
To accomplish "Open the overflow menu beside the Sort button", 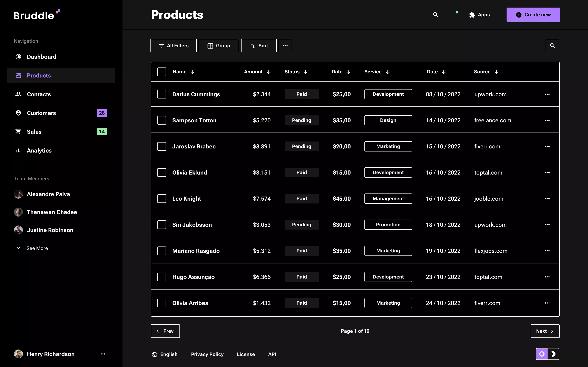I will click(285, 45).
